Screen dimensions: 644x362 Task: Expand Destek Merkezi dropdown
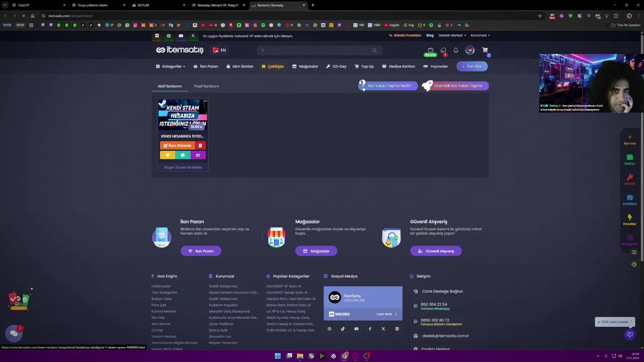pyautogui.click(x=452, y=36)
